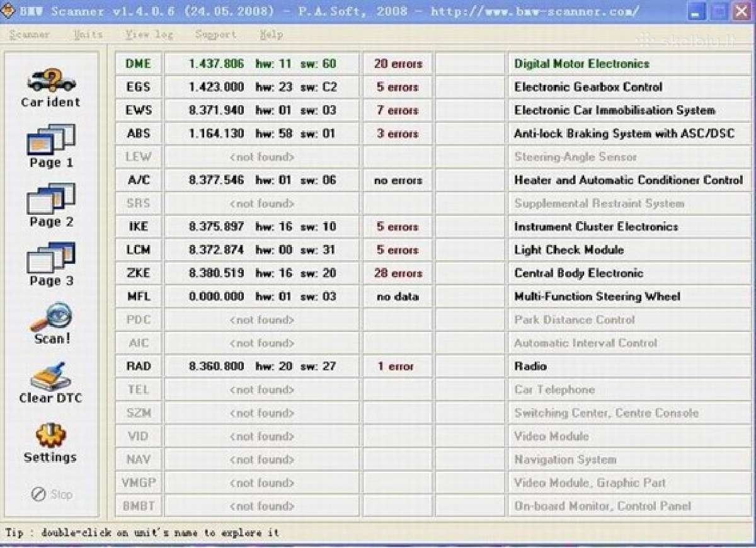Click the EGS part number 1.423.000

[216, 87]
